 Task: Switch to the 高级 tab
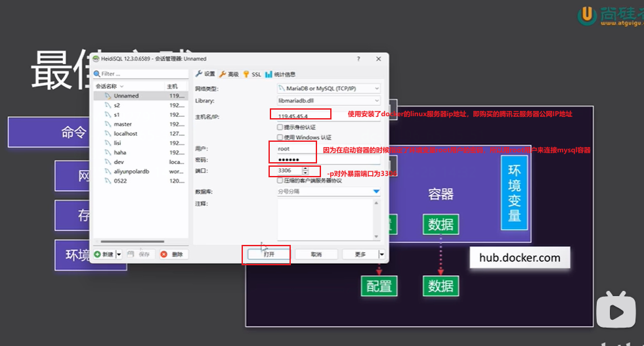(228, 74)
